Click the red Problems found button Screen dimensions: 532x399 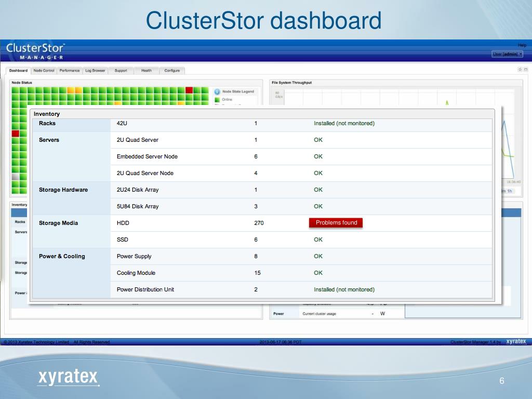coord(336,222)
